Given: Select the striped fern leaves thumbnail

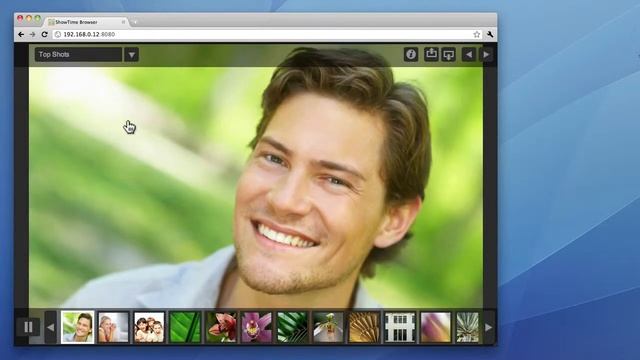Looking at the screenshot, I should pos(292,327).
